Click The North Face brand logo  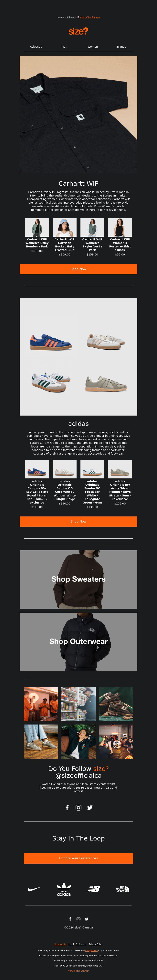click(123, 889)
